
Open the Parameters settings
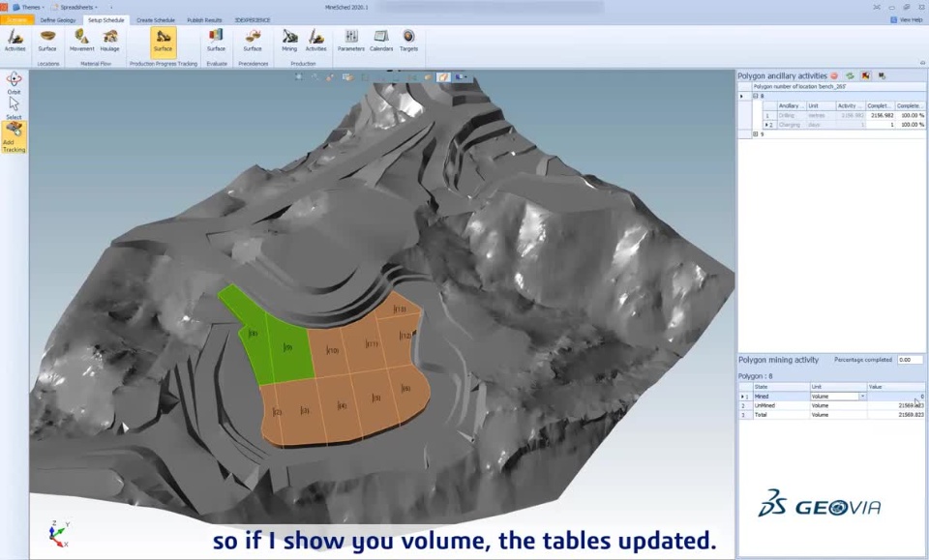click(x=350, y=41)
